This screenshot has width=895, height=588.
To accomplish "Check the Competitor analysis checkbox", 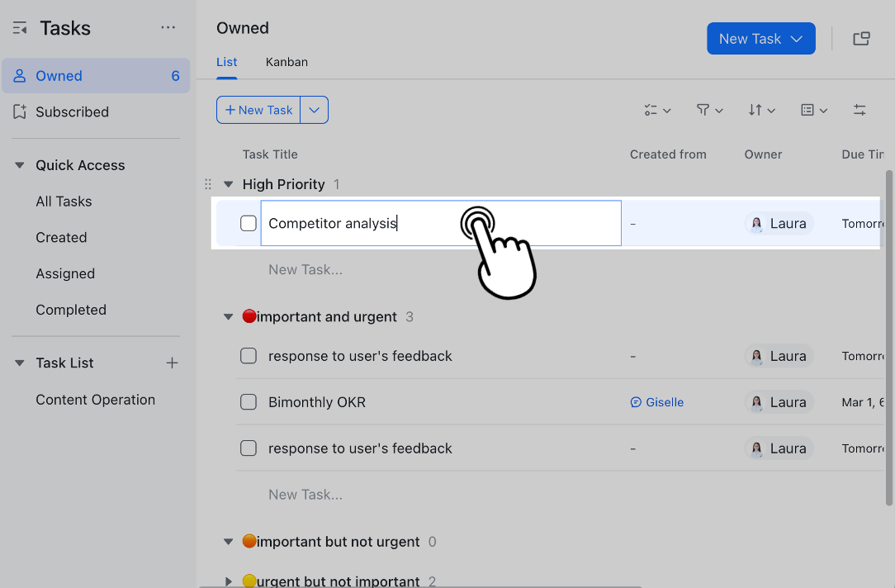I will [248, 223].
